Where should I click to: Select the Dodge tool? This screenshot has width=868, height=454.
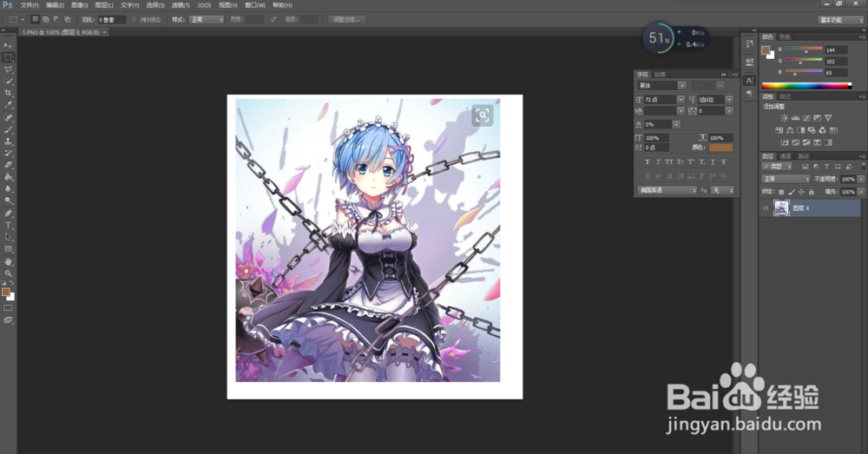tap(8, 201)
